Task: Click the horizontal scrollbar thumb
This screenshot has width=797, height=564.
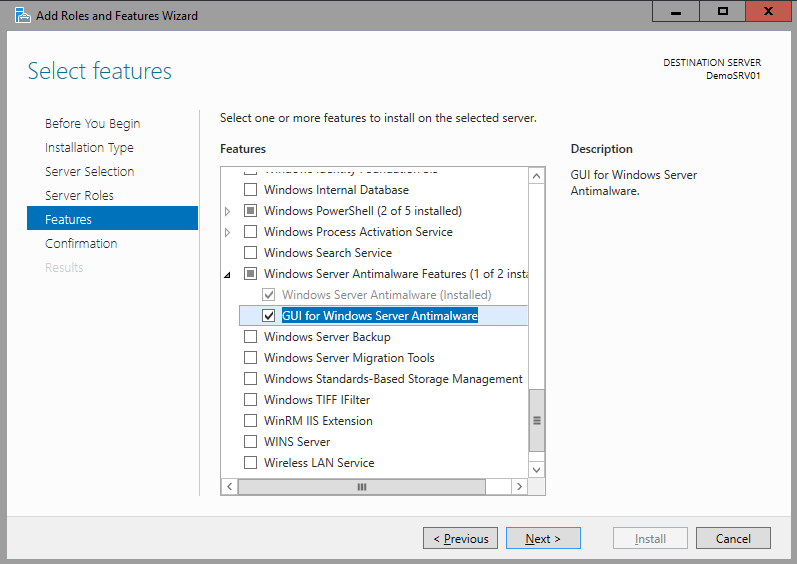Action: click(362, 486)
